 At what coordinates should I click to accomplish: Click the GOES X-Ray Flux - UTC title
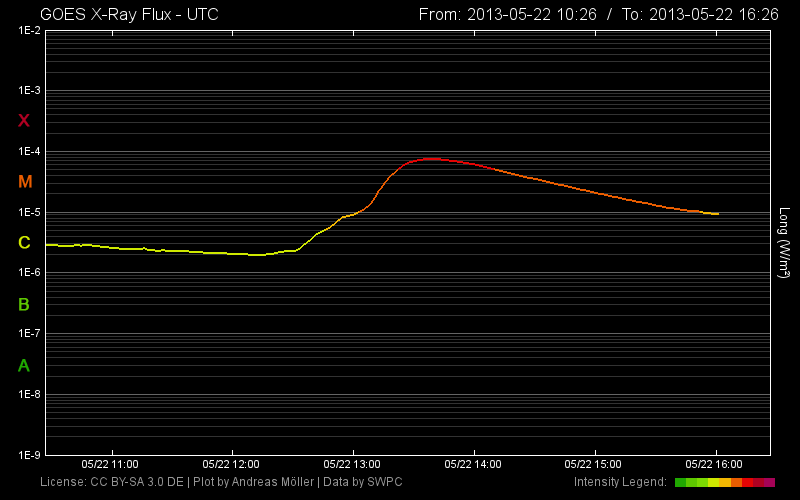click(129, 14)
